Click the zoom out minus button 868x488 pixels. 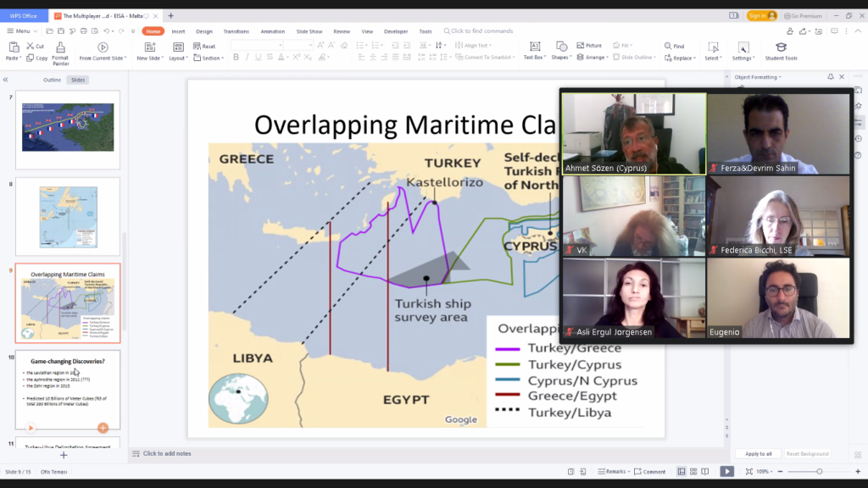(x=780, y=471)
